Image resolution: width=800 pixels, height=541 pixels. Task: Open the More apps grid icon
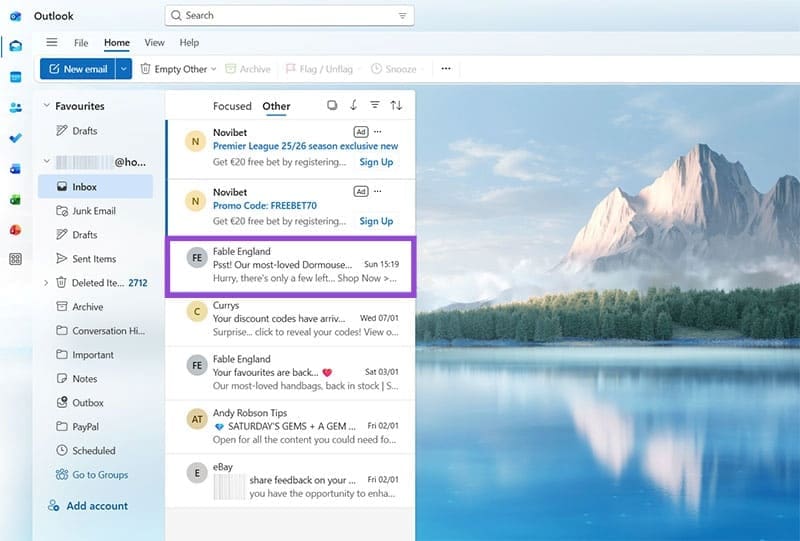(15, 259)
